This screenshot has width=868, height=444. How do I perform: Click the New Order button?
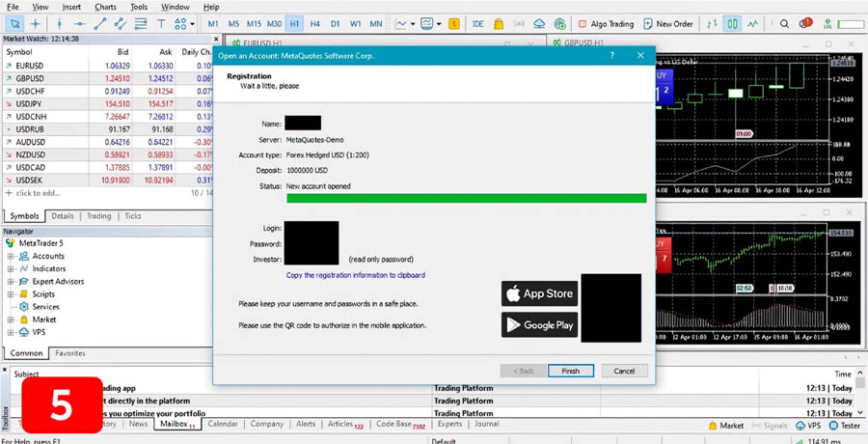pos(668,24)
